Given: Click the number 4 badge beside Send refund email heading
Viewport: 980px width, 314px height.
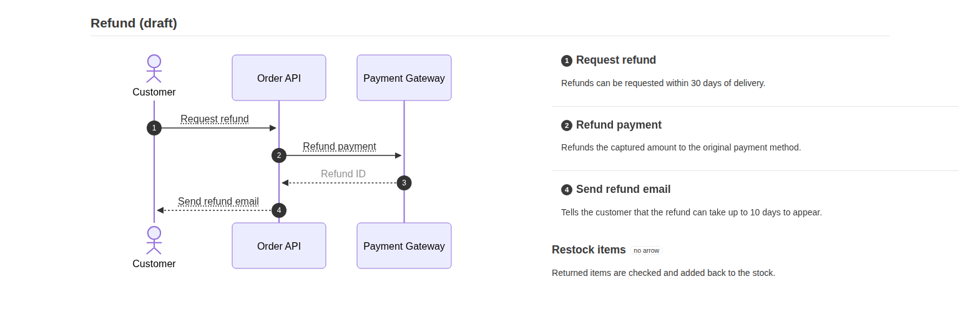Looking at the screenshot, I should pyautogui.click(x=567, y=190).
